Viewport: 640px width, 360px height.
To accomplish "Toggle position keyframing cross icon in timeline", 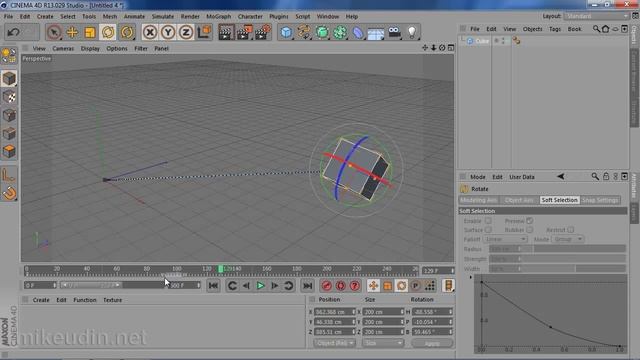I will click(373, 286).
